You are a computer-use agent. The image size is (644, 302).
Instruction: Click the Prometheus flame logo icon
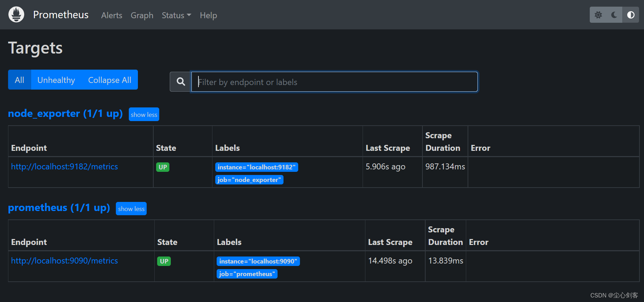(16, 15)
